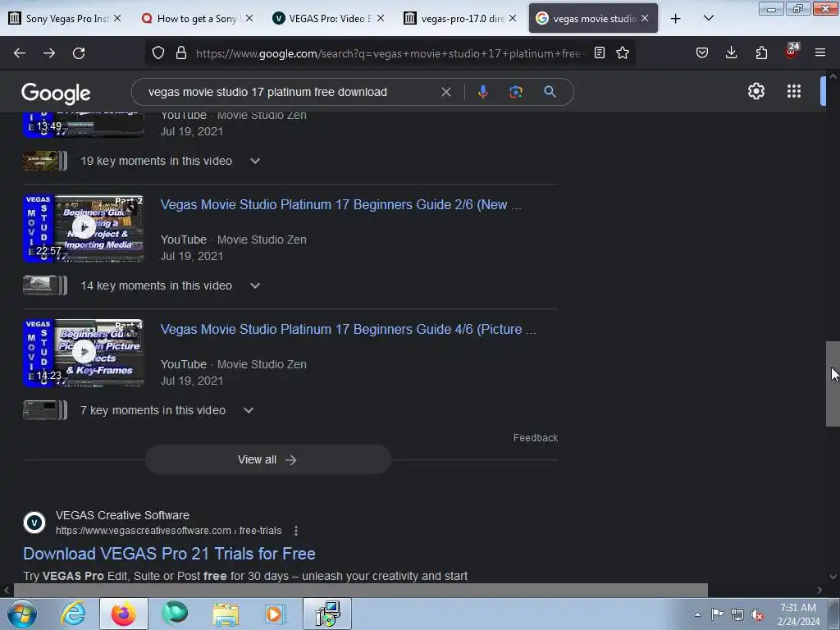This screenshot has height=630, width=840.
Task: Go back using the browser back arrow
Action: [x=20, y=53]
